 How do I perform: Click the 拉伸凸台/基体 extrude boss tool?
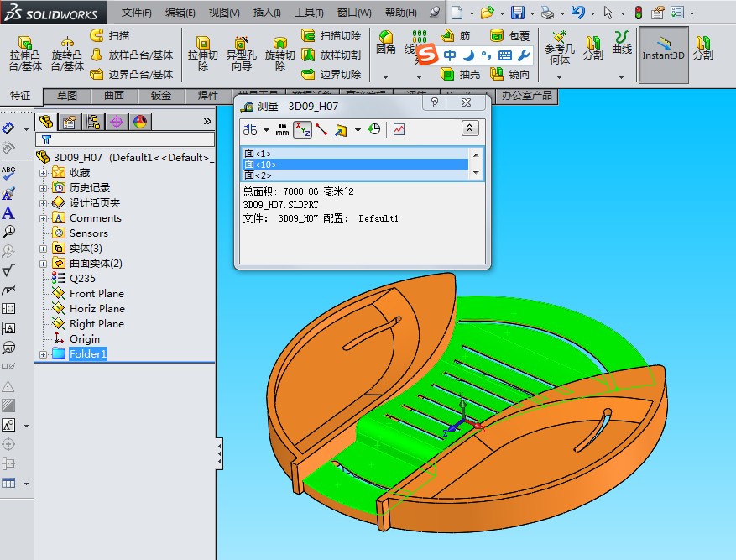tap(25, 53)
